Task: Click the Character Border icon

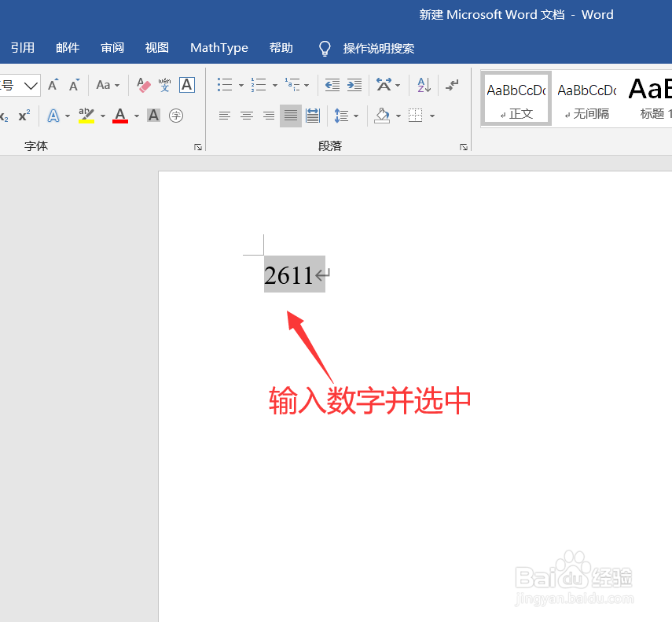Action: pyautogui.click(x=186, y=86)
